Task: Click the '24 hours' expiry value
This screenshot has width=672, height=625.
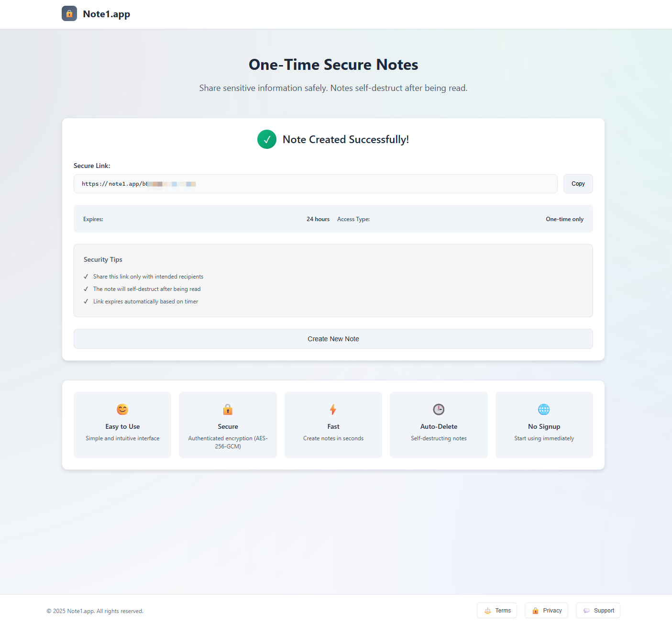Action: pos(318,219)
